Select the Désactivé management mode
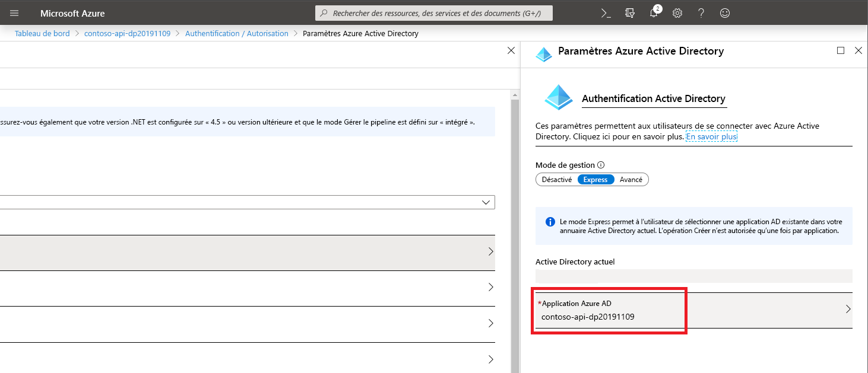 [556, 179]
